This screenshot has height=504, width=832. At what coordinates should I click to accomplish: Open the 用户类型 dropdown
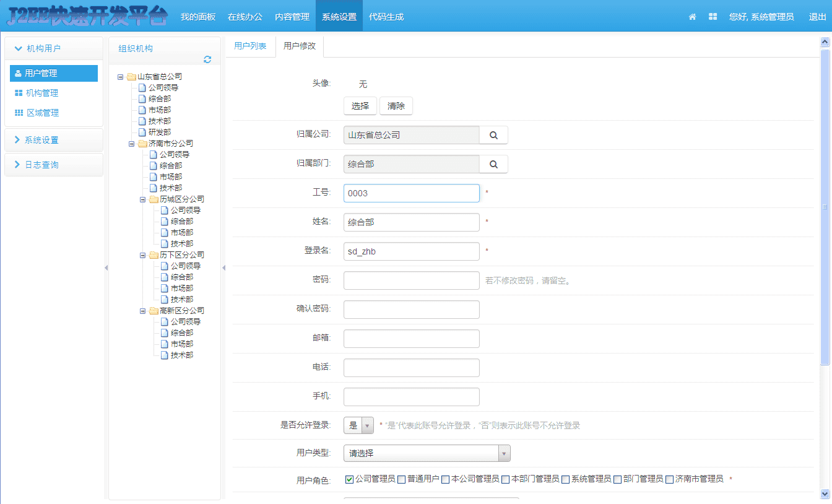pyautogui.click(x=504, y=454)
